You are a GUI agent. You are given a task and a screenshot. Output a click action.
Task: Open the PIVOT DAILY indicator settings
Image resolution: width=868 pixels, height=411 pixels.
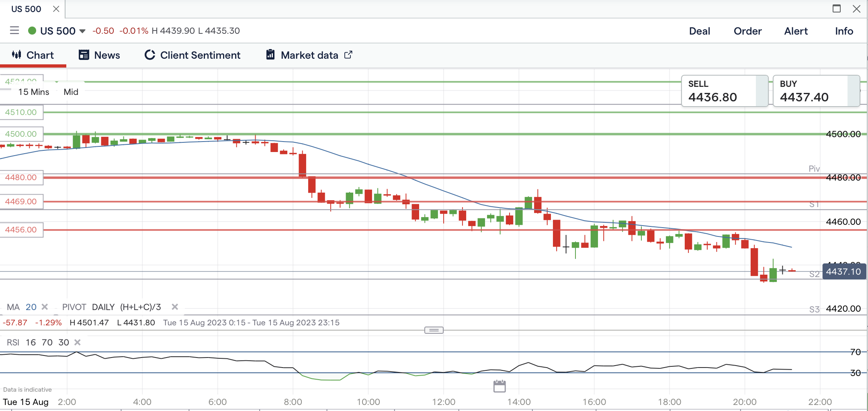(x=111, y=307)
